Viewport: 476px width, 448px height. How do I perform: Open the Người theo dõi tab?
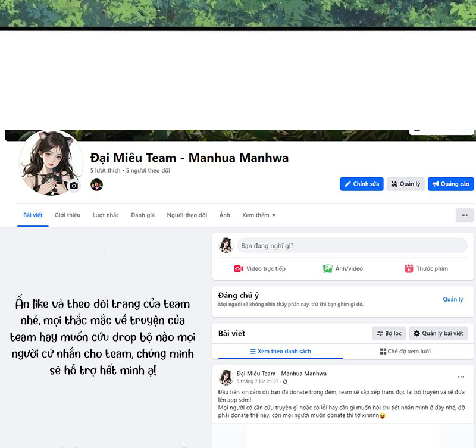coord(187,215)
